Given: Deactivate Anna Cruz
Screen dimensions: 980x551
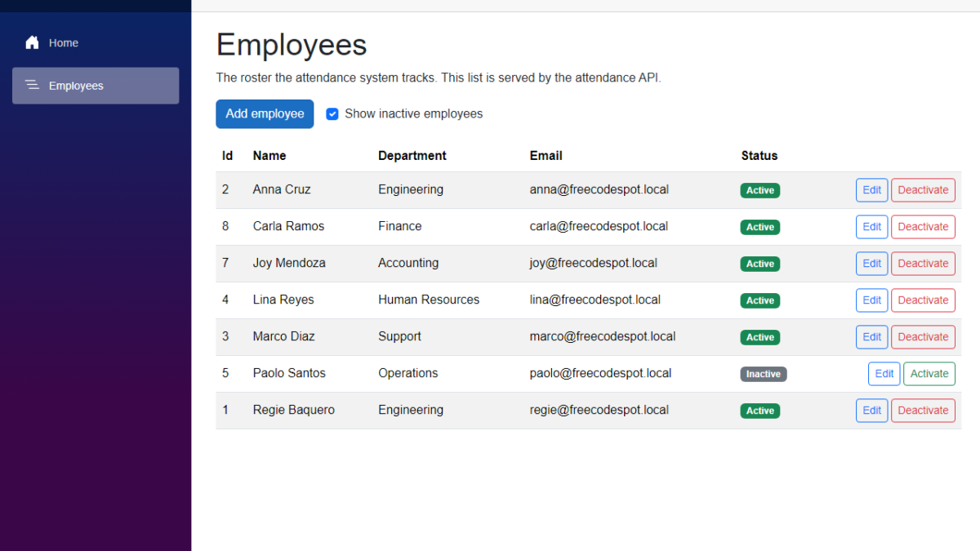Looking at the screenshot, I should tap(923, 190).
